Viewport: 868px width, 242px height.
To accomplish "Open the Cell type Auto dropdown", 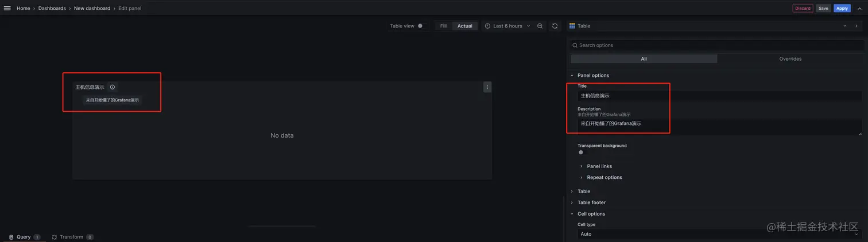I will pos(719,234).
